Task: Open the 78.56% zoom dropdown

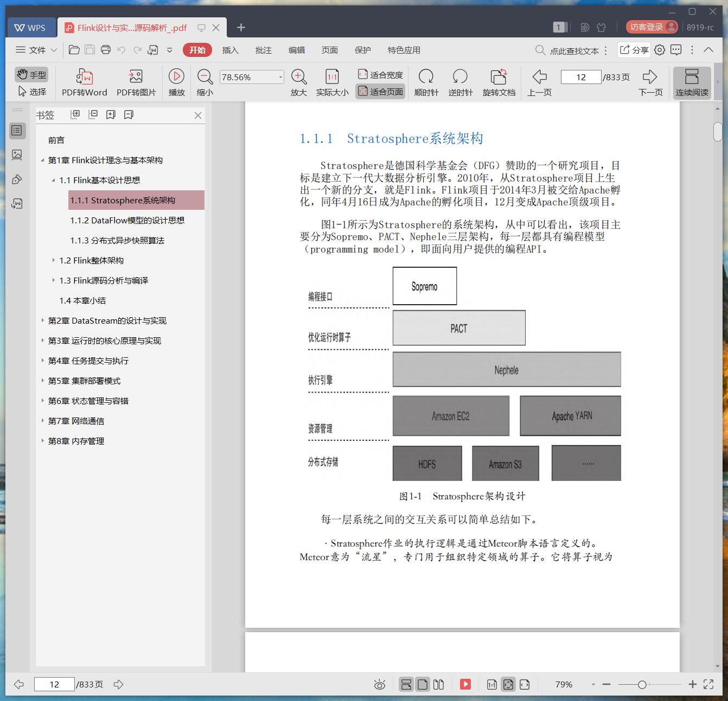Action: point(280,77)
